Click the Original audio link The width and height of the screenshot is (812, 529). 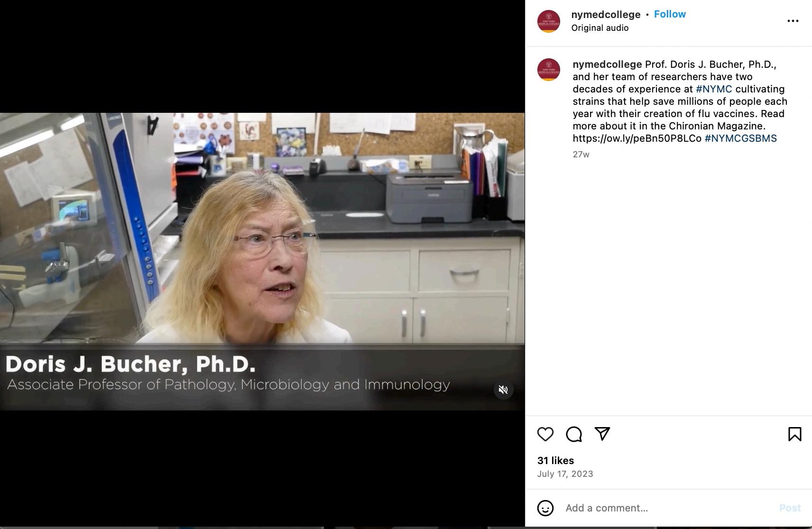point(600,28)
